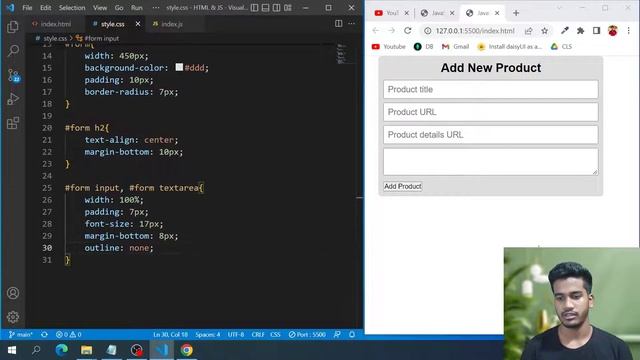This screenshot has width=640, height=360.
Task: Click the Add Product button
Action: coord(402,186)
